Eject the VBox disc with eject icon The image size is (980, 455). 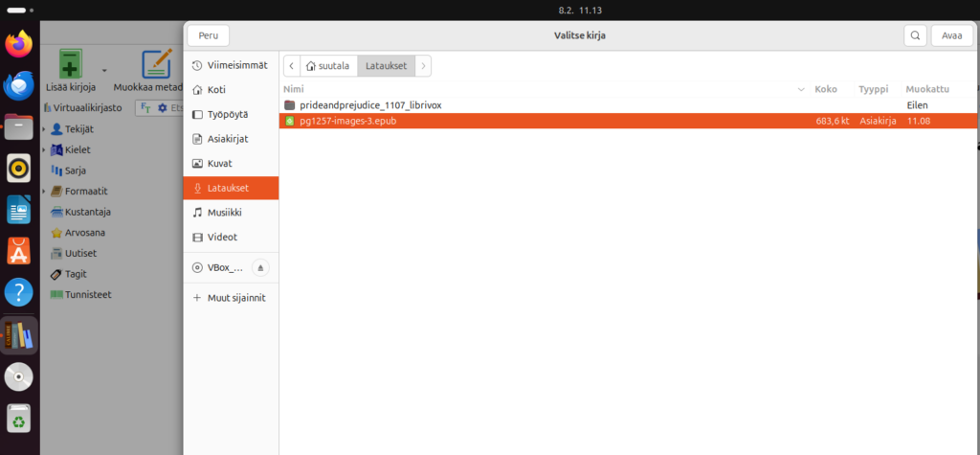(x=260, y=268)
